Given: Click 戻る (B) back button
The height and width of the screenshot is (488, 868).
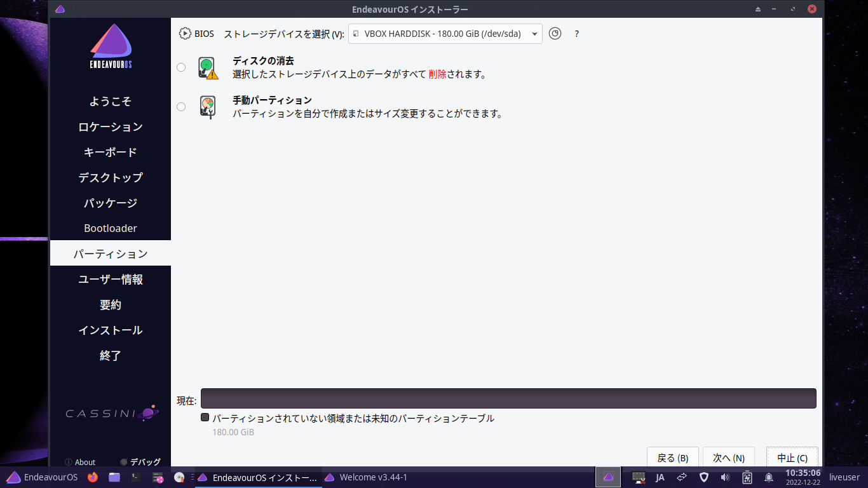Looking at the screenshot, I should point(672,457).
